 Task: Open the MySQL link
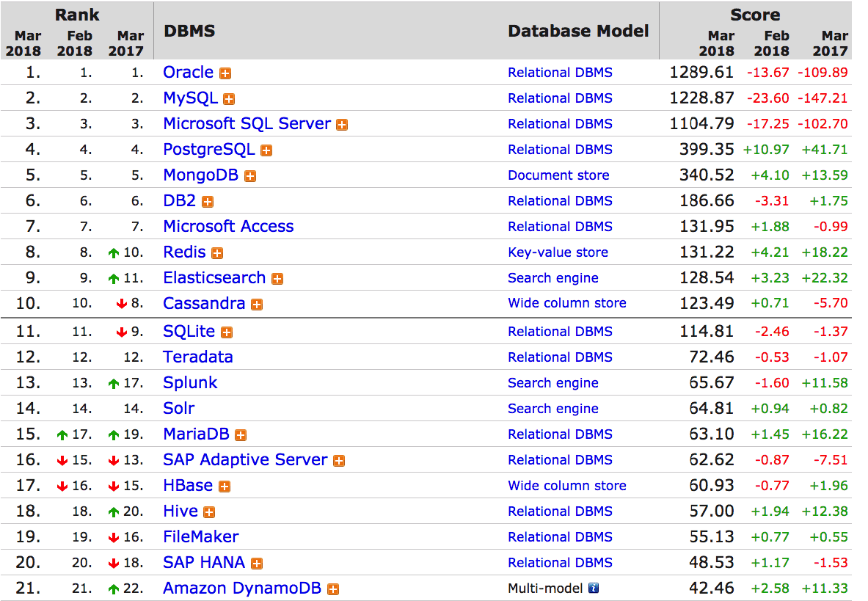click(x=191, y=98)
